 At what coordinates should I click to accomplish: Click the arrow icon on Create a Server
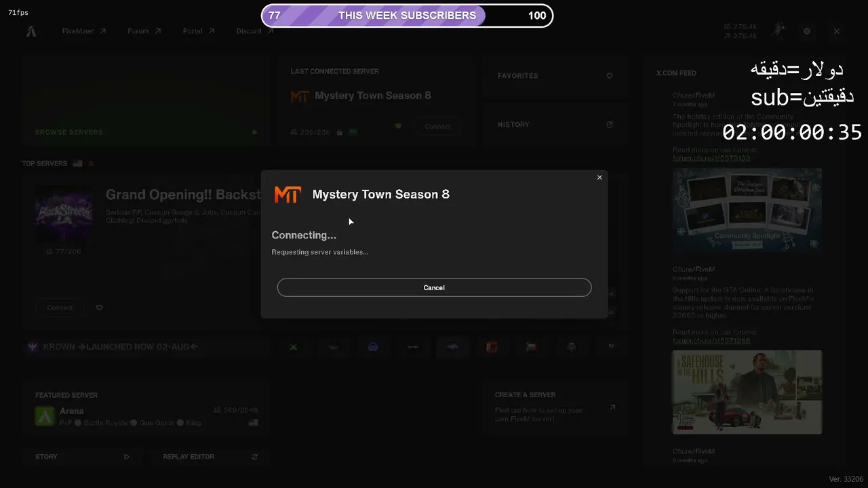pos(612,407)
